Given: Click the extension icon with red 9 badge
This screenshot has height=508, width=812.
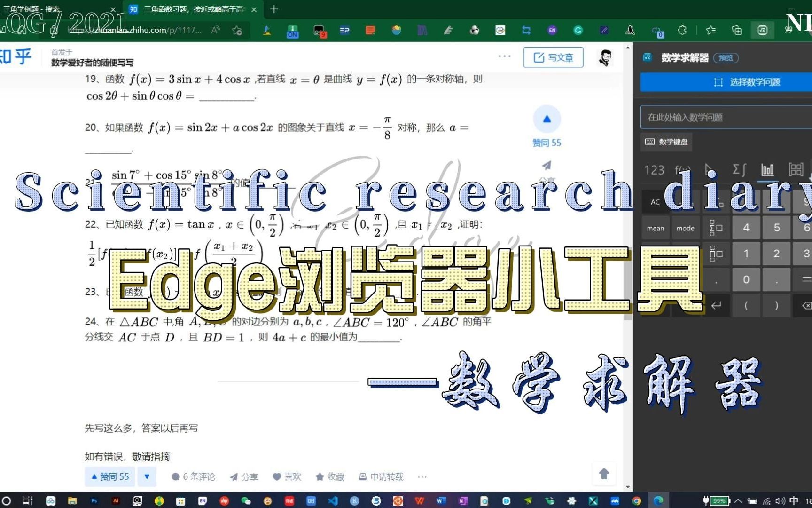Looking at the screenshot, I should 319,32.
